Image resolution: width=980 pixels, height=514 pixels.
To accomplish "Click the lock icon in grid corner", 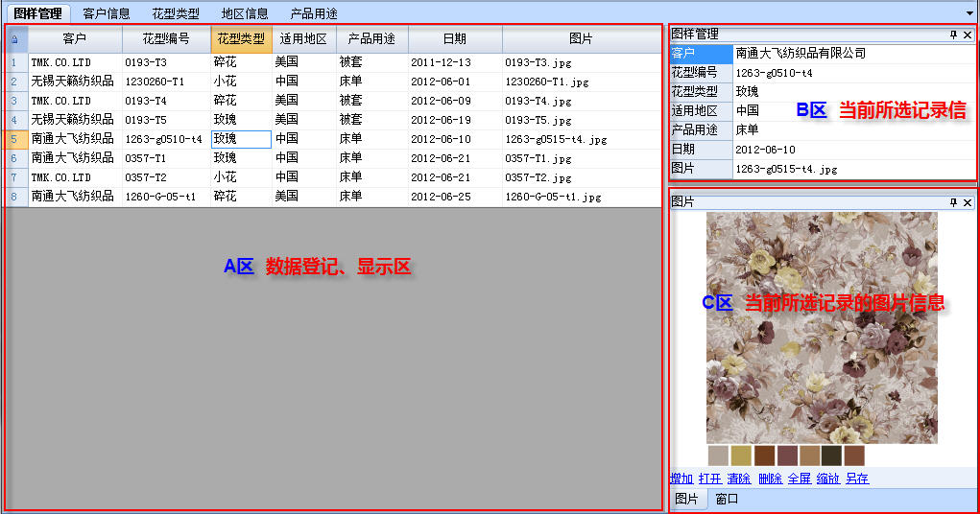I will tap(15, 39).
